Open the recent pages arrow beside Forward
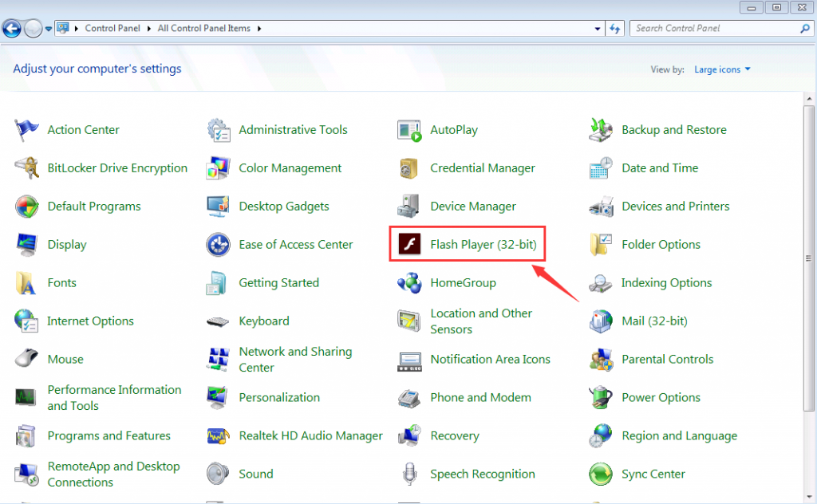This screenshot has width=817, height=504. pyautogui.click(x=49, y=29)
